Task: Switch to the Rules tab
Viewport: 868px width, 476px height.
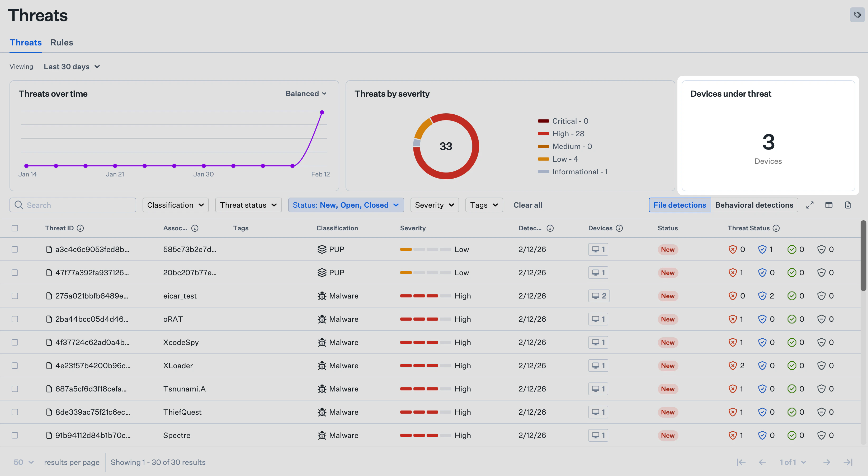Action: coord(62,43)
